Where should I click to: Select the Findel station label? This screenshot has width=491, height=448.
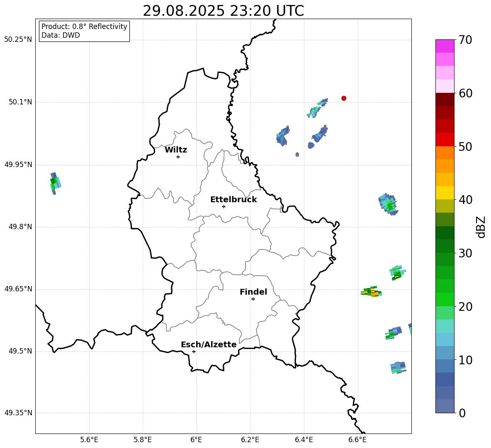253,292
